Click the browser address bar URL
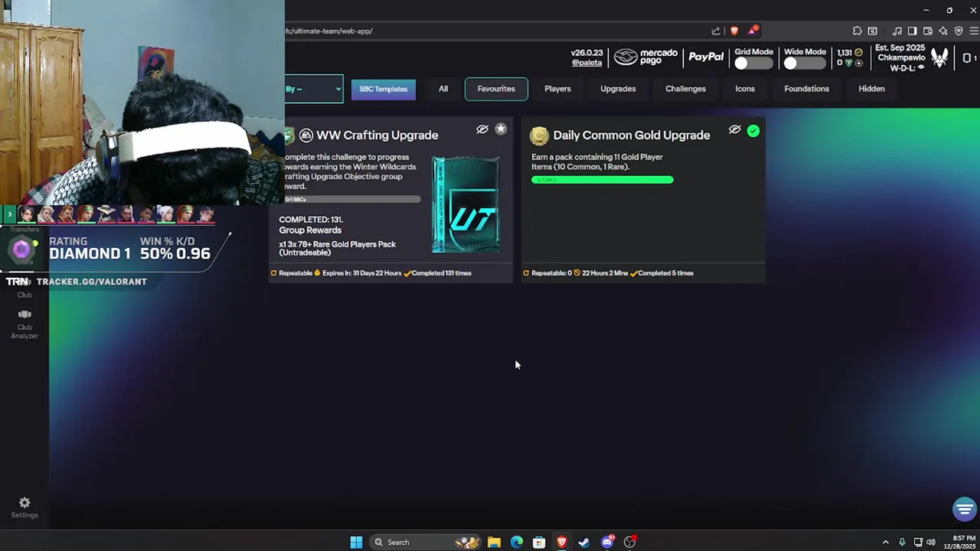The width and height of the screenshot is (980, 551). (x=329, y=31)
